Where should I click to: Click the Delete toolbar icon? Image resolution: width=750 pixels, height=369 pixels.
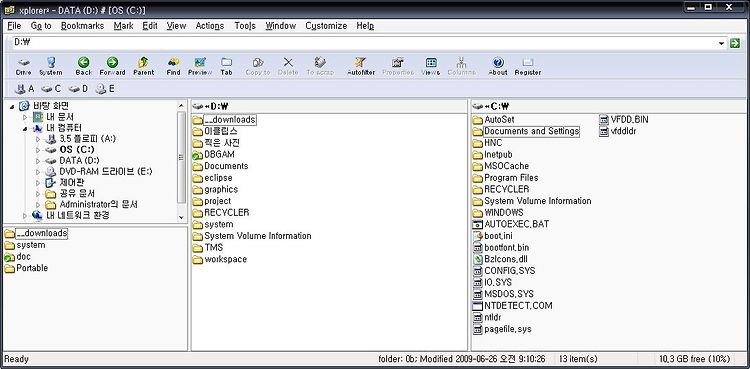coord(288,66)
